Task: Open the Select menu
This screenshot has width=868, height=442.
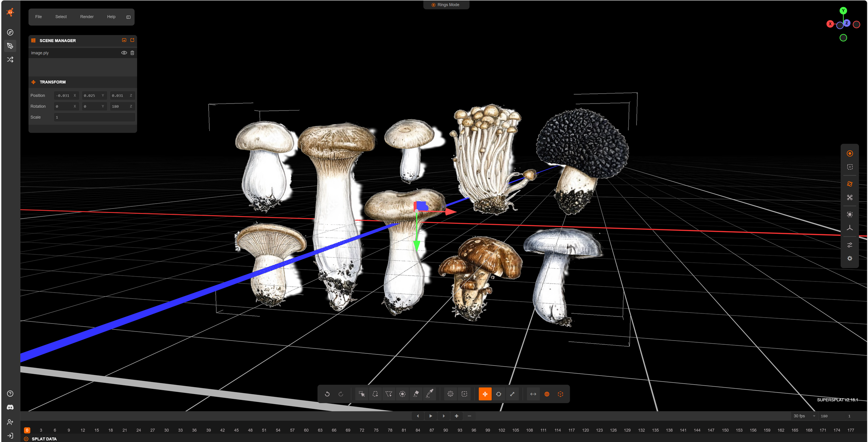Action: click(x=61, y=17)
